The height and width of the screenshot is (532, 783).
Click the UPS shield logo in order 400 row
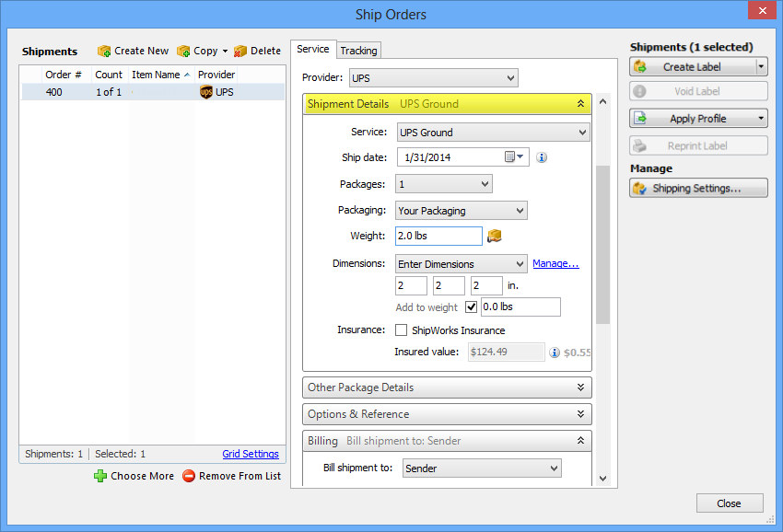(206, 92)
